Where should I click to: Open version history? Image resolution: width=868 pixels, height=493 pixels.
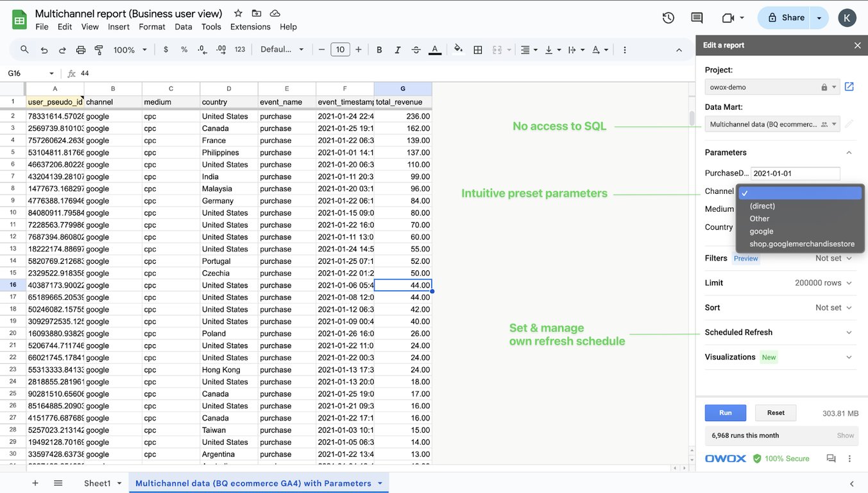[668, 18]
